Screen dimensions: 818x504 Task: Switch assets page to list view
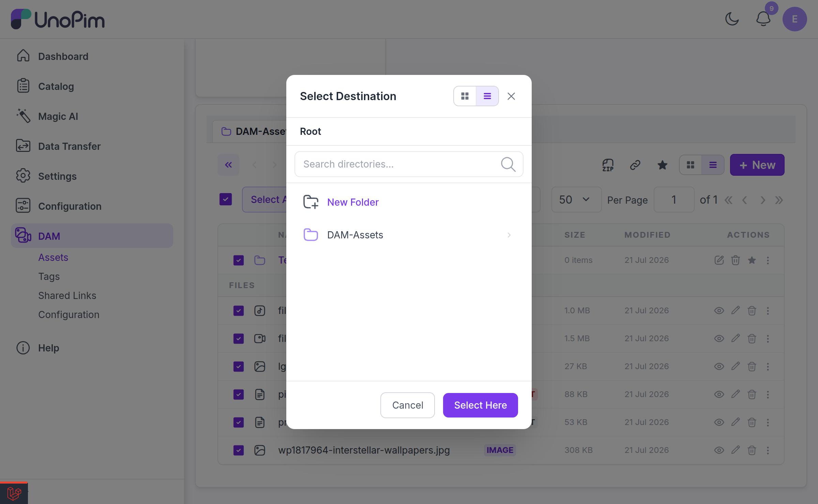pos(713,165)
